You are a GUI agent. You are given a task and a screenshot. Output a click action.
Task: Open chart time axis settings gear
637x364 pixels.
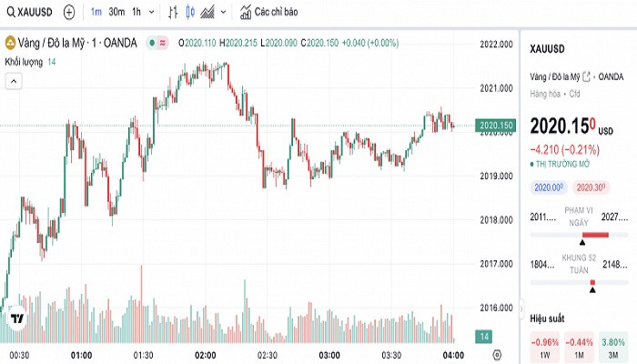tap(497, 353)
